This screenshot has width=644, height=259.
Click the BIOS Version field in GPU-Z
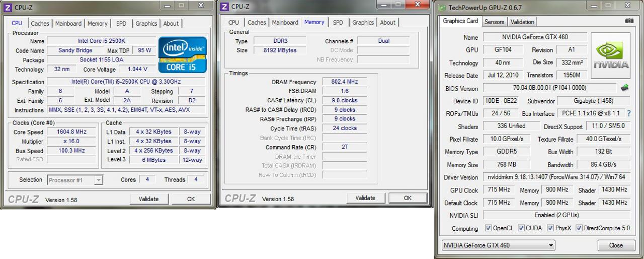549,88
